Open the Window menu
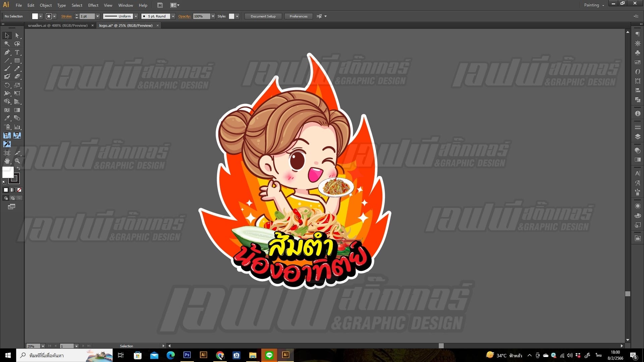Image resolution: width=644 pixels, height=362 pixels. [125, 5]
